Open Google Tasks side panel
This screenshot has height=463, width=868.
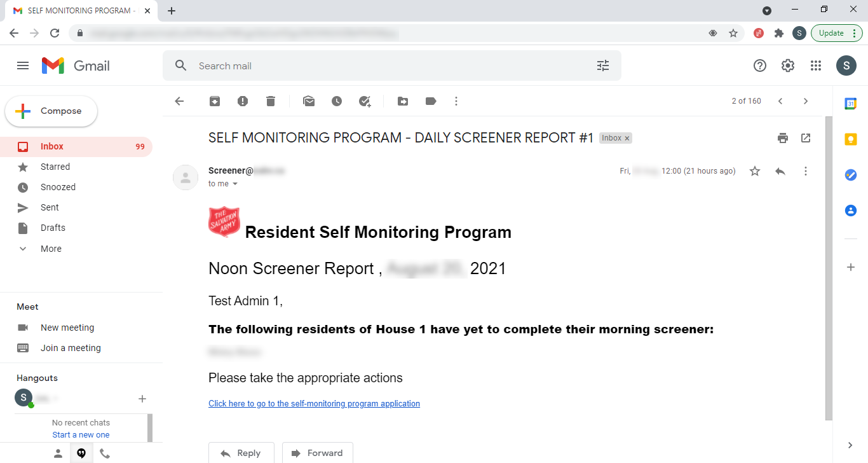point(851,175)
